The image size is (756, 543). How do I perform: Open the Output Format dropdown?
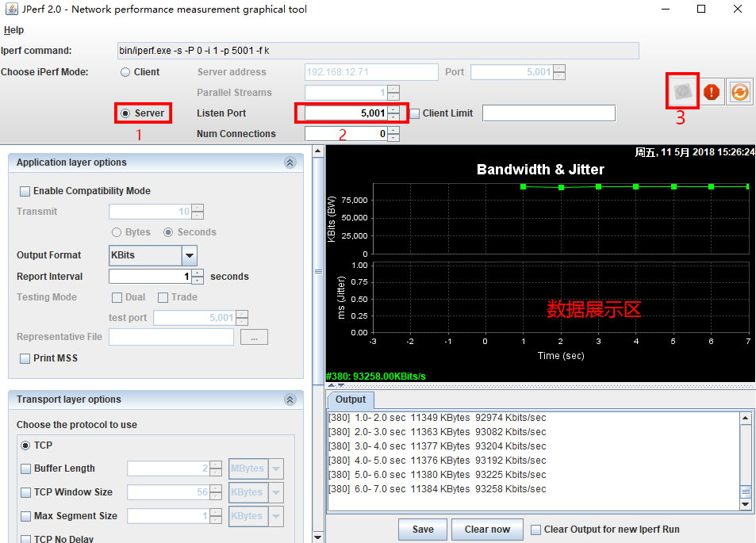(x=189, y=255)
